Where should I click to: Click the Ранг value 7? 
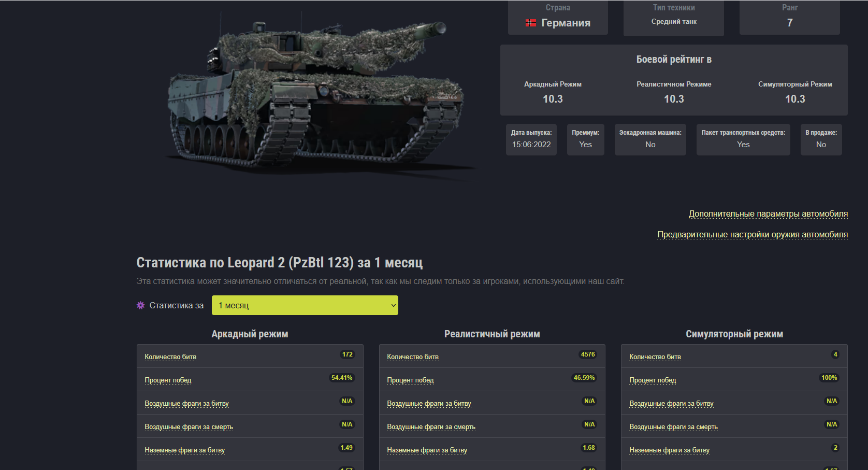click(x=790, y=23)
